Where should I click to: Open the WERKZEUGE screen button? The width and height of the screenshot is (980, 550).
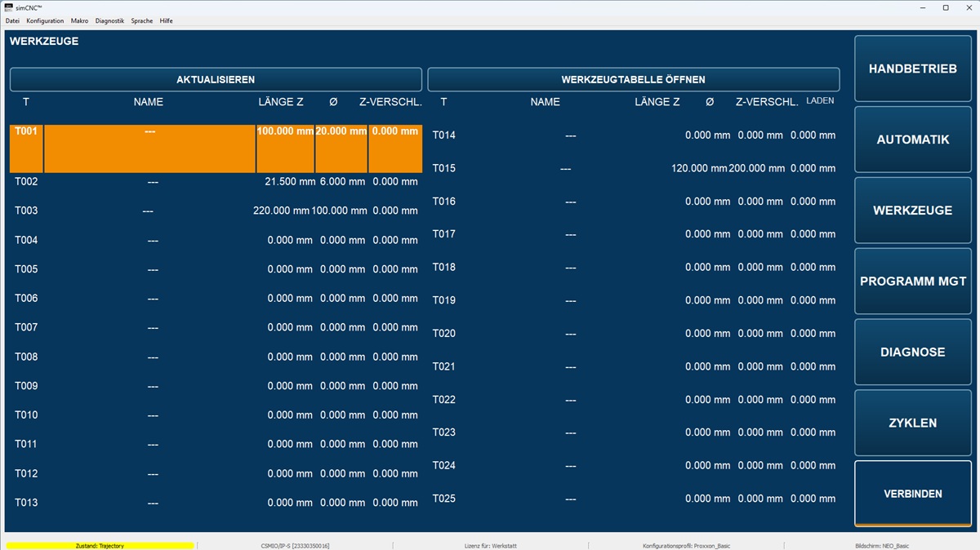pyautogui.click(x=913, y=211)
